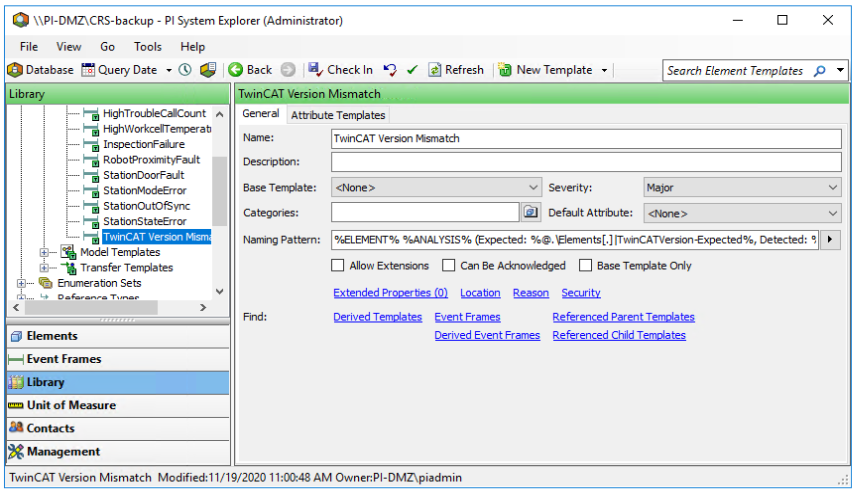The height and width of the screenshot is (492, 856).
Task: Click the Categories browse icon button
Action: 531,212
